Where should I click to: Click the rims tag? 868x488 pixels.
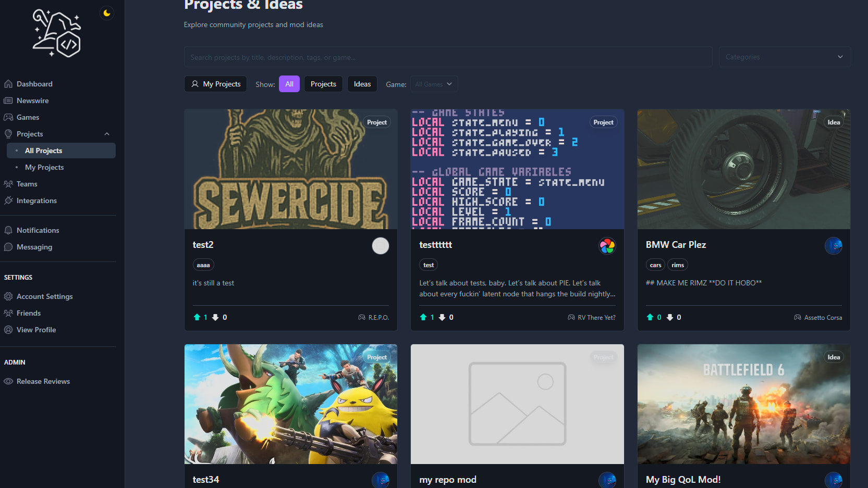[678, 265]
